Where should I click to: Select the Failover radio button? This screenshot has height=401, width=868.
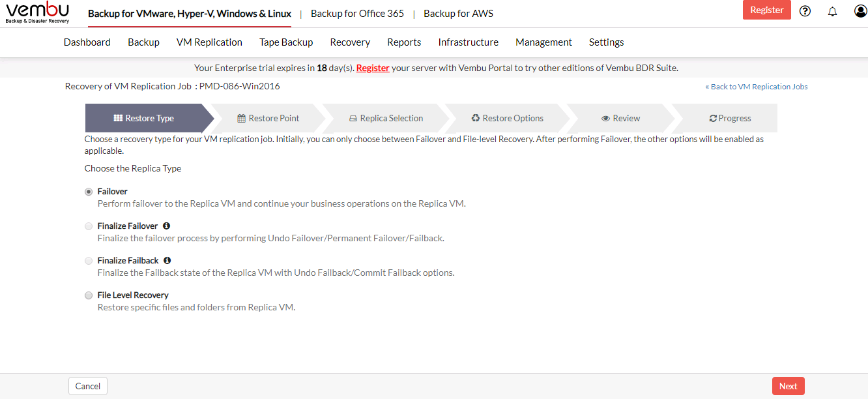pyautogui.click(x=89, y=192)
